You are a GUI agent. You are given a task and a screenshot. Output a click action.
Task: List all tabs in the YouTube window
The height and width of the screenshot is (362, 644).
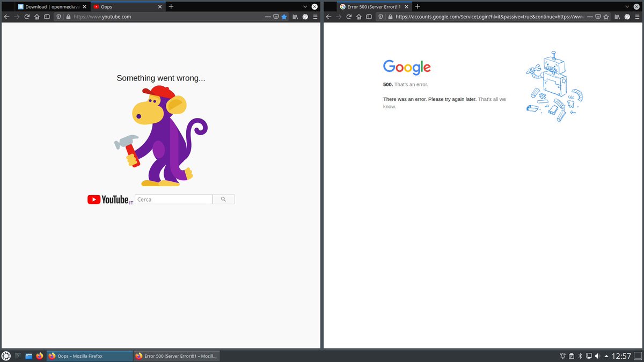(x=305, y=6)
